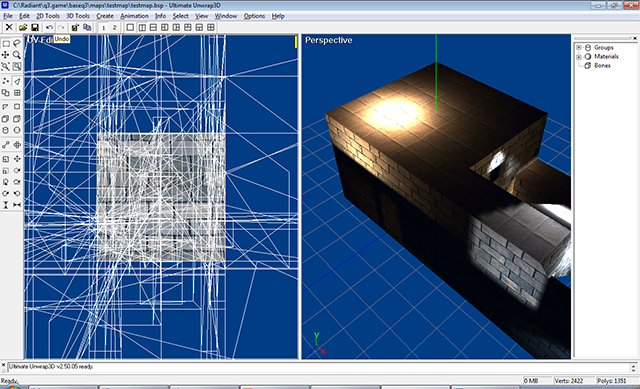
Task: Choose the four-arrow pan tool
Action: point(6,55)
